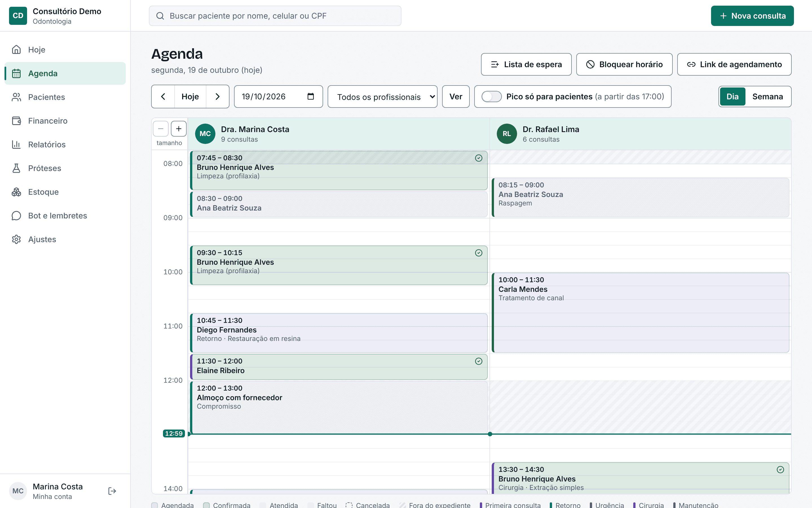Click check icon on 13:30 Bruno appointment

pos(780,470)
